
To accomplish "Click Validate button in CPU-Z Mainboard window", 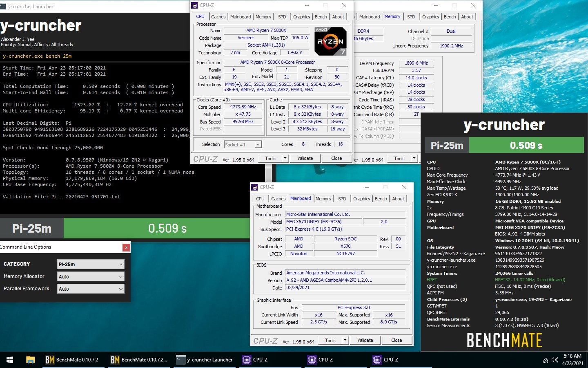I will click(365, 340).
